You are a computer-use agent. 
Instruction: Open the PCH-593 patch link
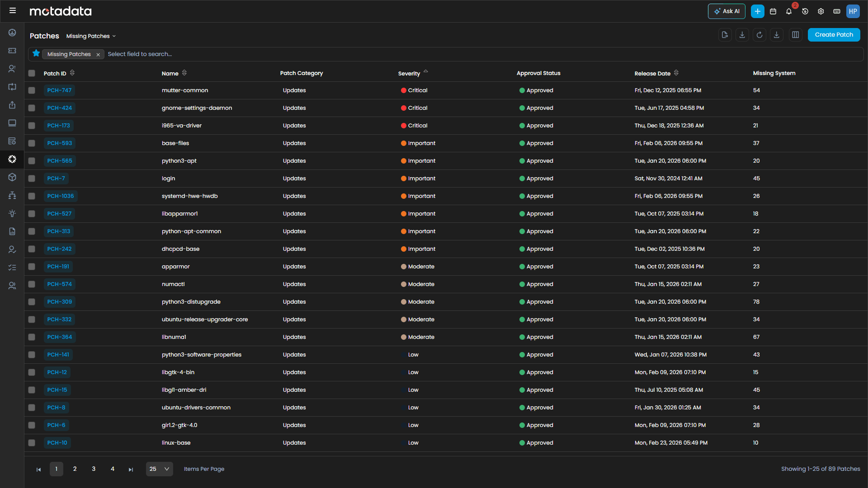60,143
